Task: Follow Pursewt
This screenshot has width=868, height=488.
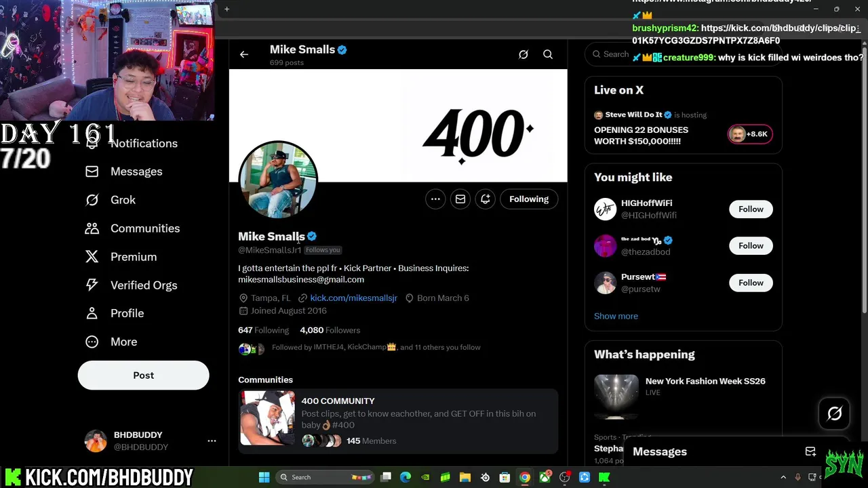Action: click(x=751, y=283)
